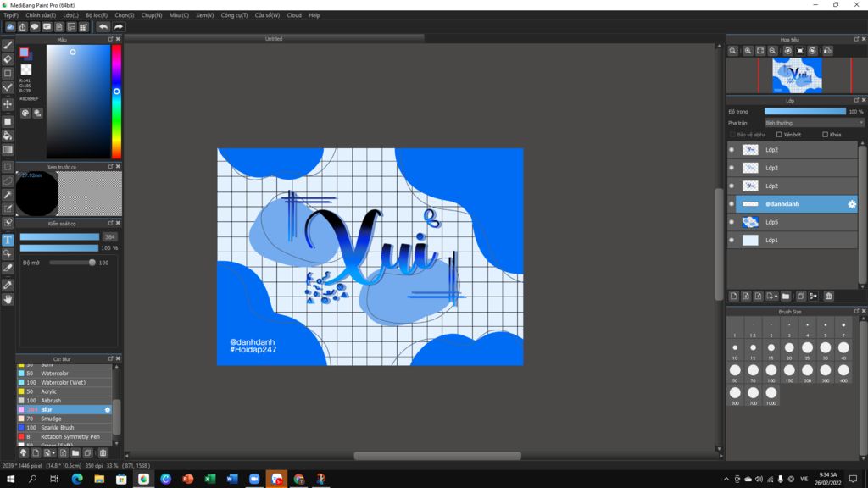Click the Undo arrow in top toolbar

pos(103,26)
